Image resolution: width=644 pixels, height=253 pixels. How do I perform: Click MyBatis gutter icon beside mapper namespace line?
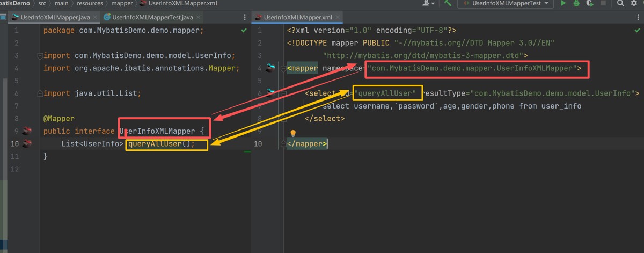(x=270, y=68)
